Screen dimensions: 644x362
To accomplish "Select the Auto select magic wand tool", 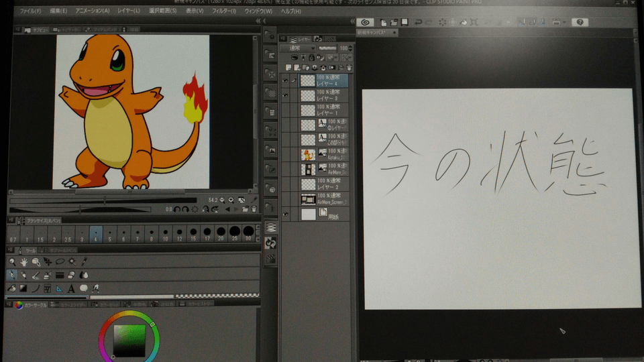I will click(x=72, y=261).
